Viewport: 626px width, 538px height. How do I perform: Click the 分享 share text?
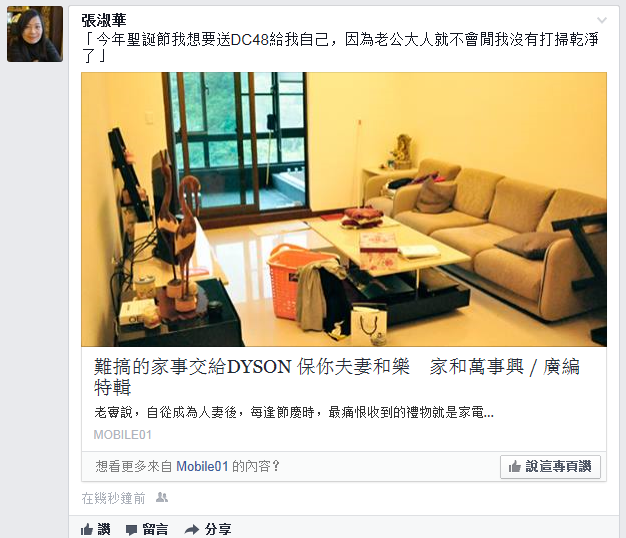(x=218, y=530)
